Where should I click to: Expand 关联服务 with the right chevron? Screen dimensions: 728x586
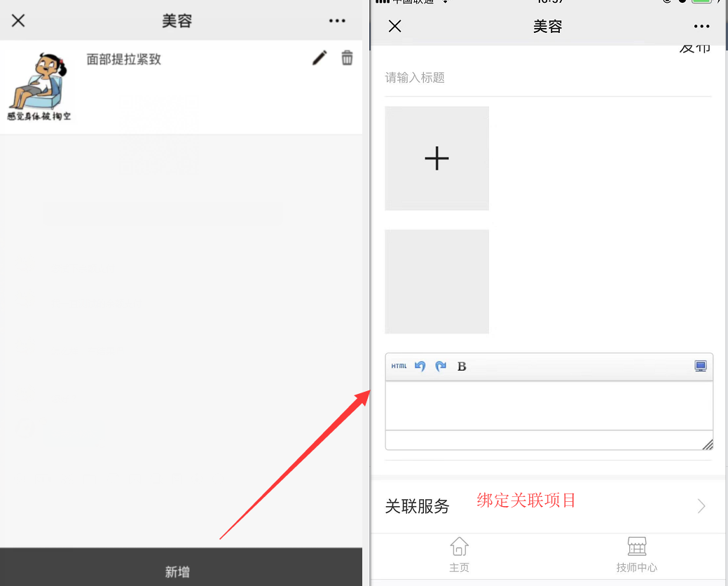coord(701,506)
